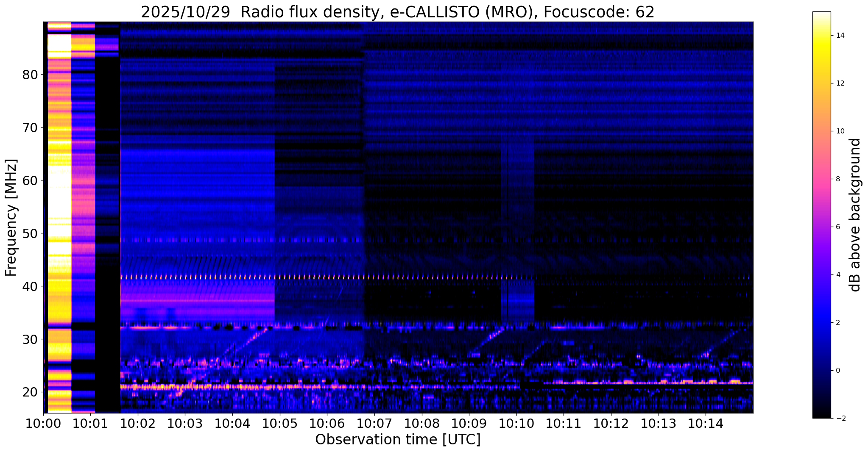Image resolution: width=868 pixels, height=452 pixels.
Task: Click the 10:05 time tick label
Action: coord(280,424)
